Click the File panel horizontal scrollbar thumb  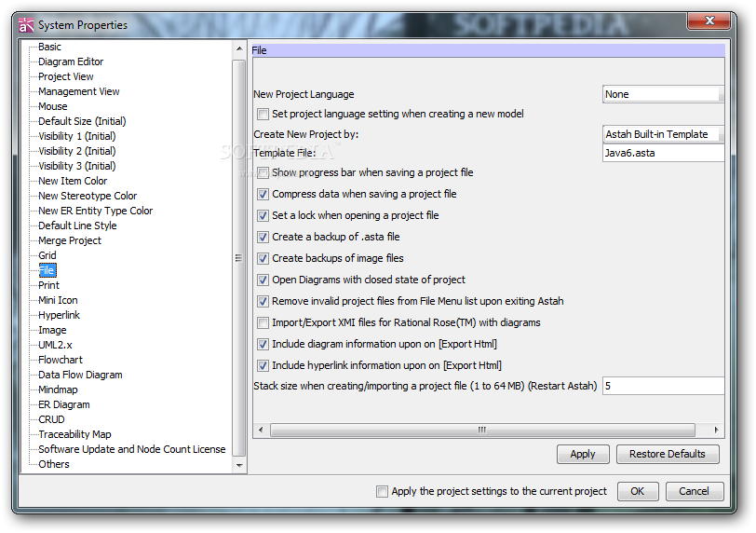click(482, 430)
